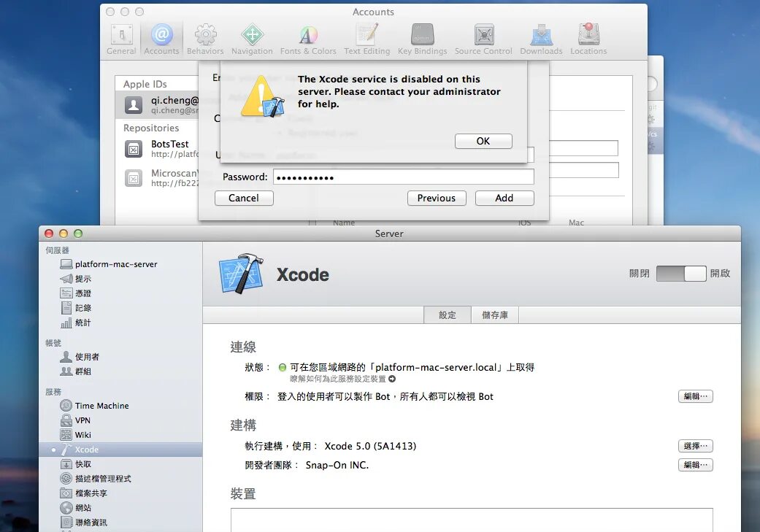Viewport: 760px width, 532px height.
Task: Click 選擇 to choose Xcode build version
Action: 696,446
